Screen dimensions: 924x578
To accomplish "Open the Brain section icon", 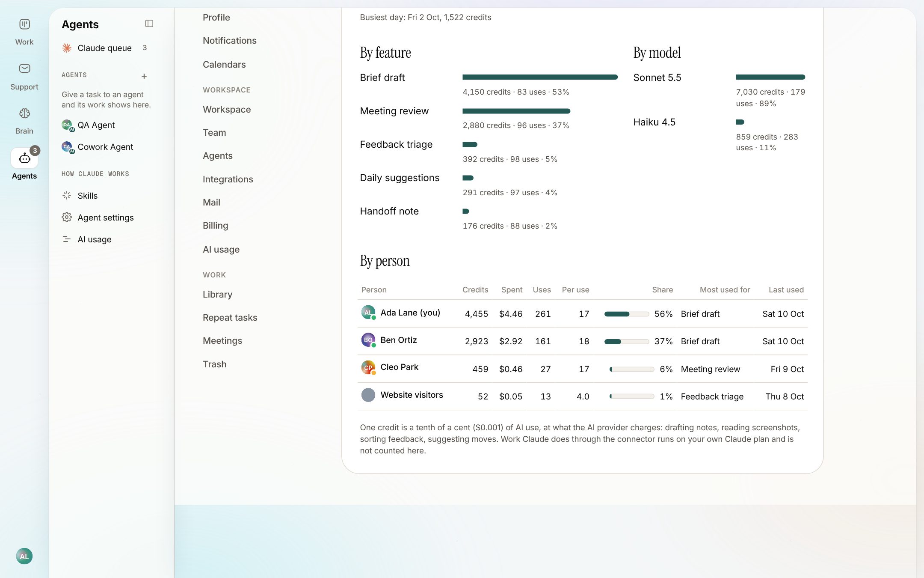I will pos(24,113).
